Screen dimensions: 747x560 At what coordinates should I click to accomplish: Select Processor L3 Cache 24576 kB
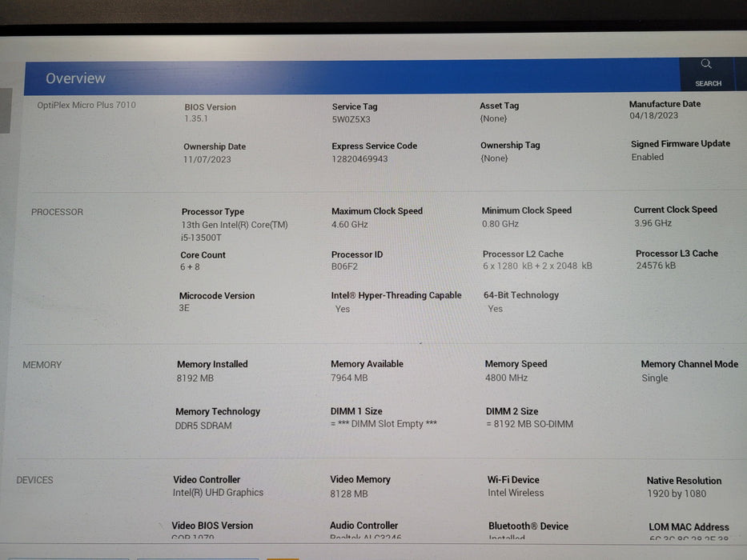tap(656, 266)
